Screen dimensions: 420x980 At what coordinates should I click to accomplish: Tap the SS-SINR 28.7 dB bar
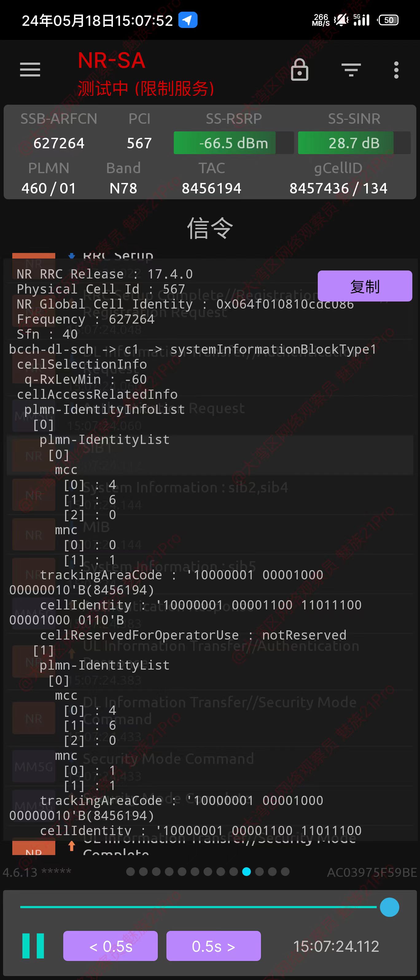coord(354,143)
